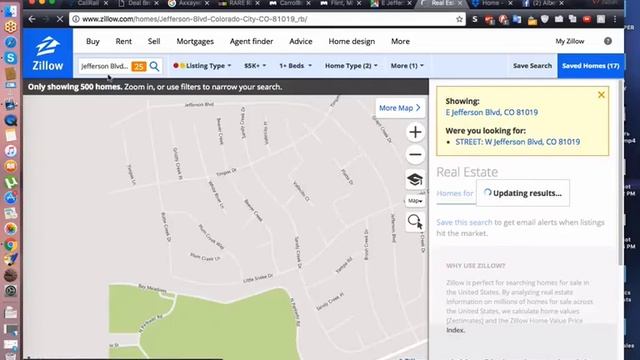
Task: Click the Zillow logo
Action: pos(48,53)
